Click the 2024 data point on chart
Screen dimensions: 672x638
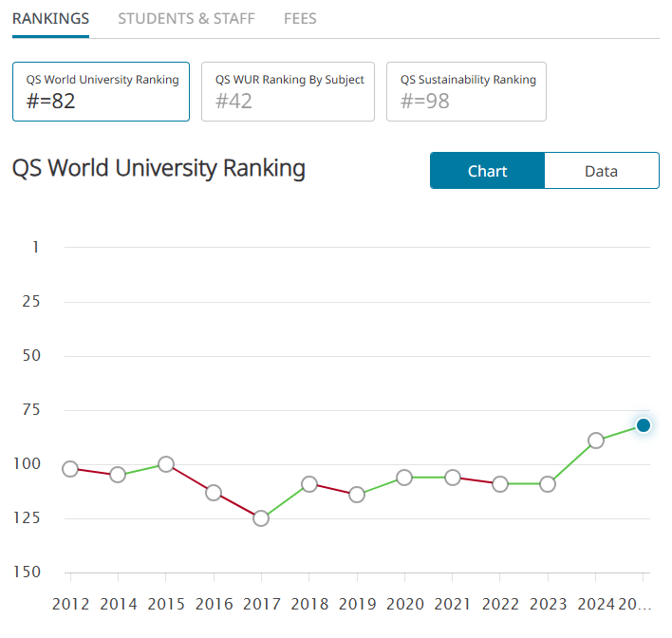[x=596, y=441]
